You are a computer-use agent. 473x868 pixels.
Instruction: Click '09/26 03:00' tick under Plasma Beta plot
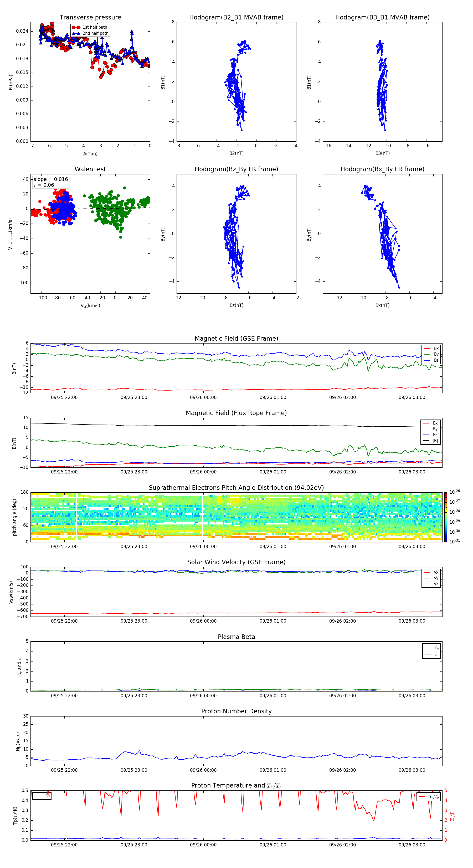coord(412,695)
